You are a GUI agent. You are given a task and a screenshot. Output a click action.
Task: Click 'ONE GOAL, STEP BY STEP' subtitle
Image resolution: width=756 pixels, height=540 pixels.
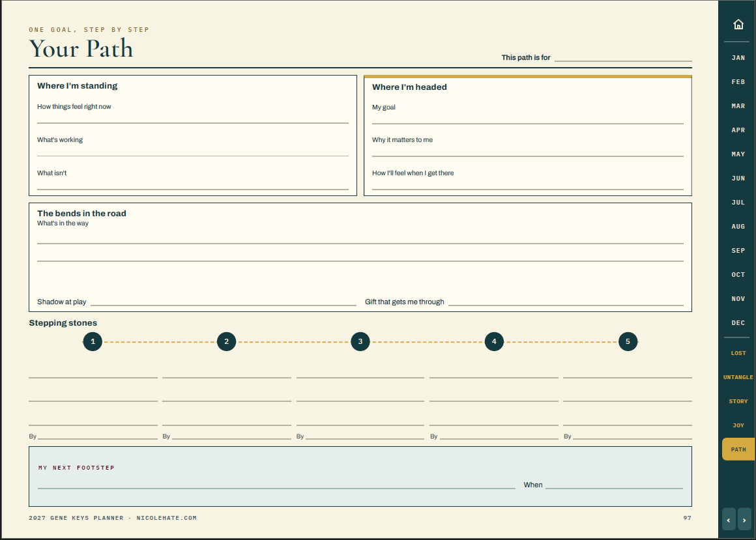(89, 30)
